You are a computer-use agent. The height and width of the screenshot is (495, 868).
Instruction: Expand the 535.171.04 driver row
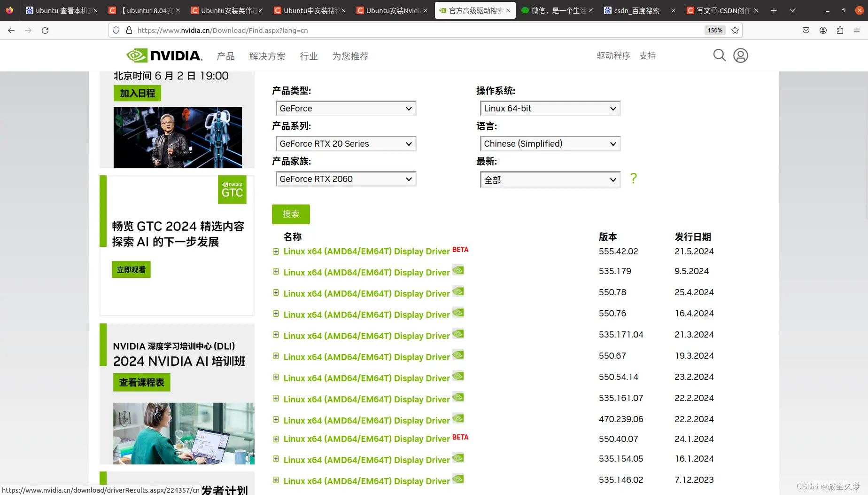point(276,335)
